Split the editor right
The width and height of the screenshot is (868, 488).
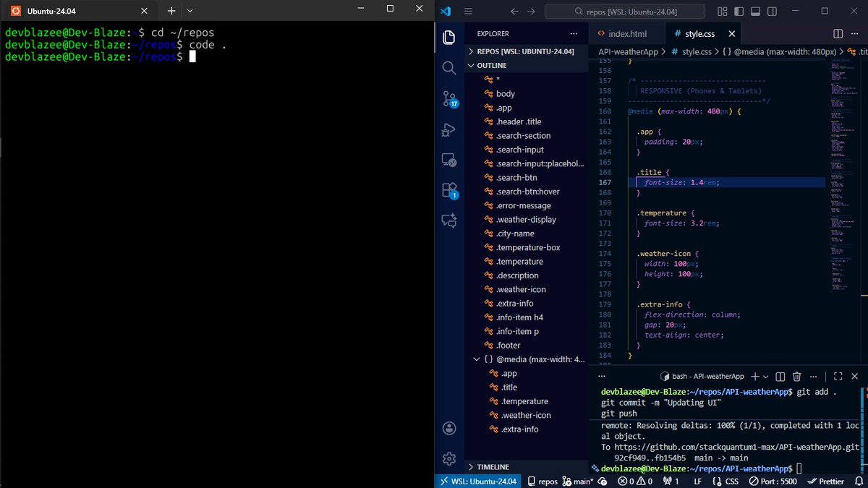point(838,34)
